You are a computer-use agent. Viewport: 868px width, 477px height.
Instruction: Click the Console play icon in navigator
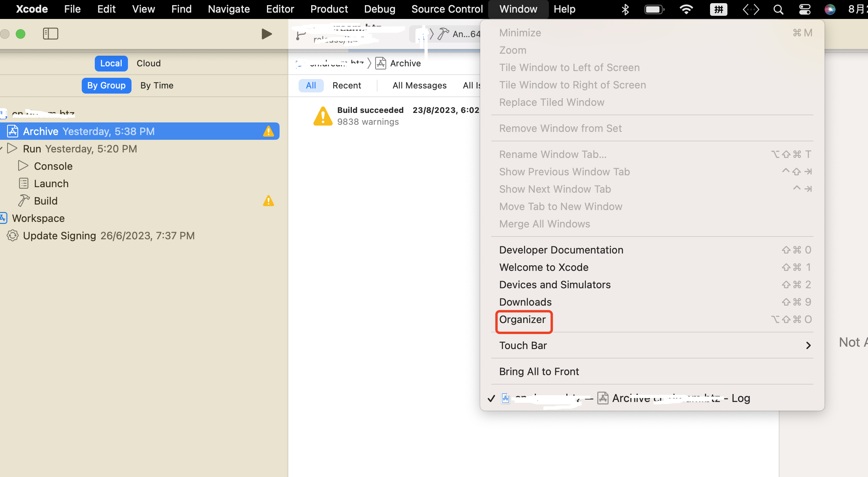[x=23, y=166]
